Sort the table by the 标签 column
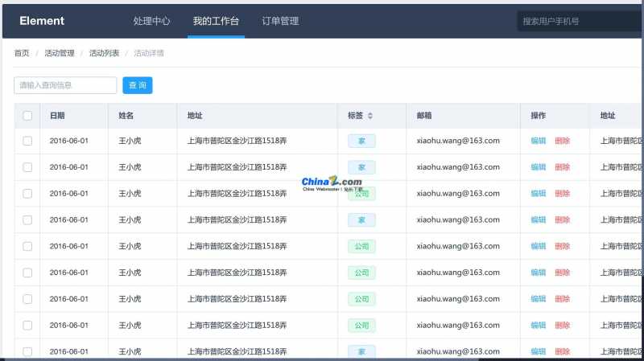Image resolution: width=644 pixels, height=361 pixels. click(x=370, y=116)
